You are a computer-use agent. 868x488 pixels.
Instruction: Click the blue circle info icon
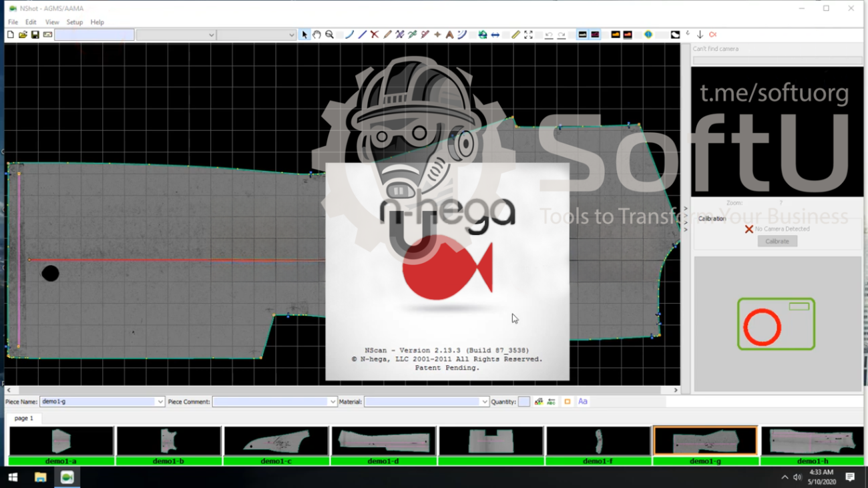[x=648, y=35]
